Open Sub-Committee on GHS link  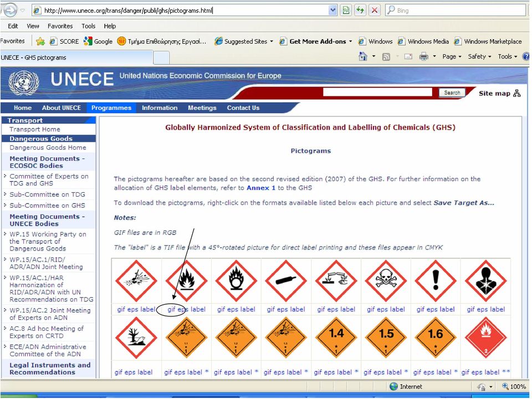pos(47,205)
